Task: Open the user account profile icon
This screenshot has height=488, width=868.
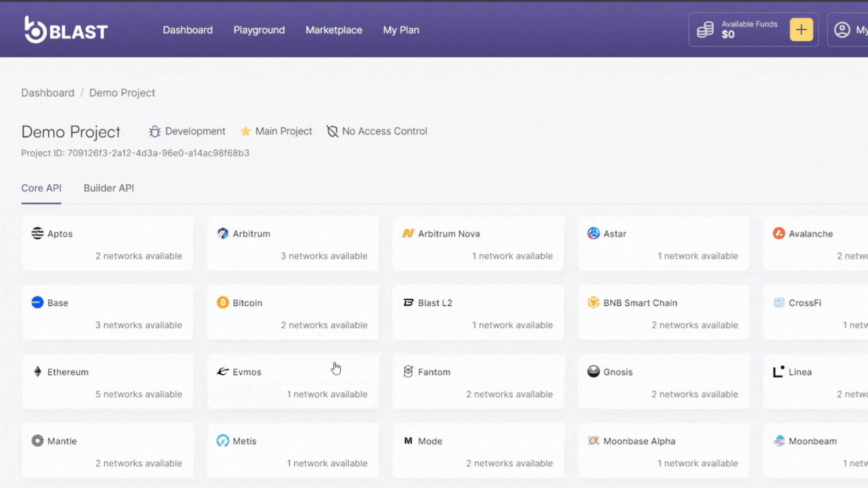Action: [x=842, y=30]
